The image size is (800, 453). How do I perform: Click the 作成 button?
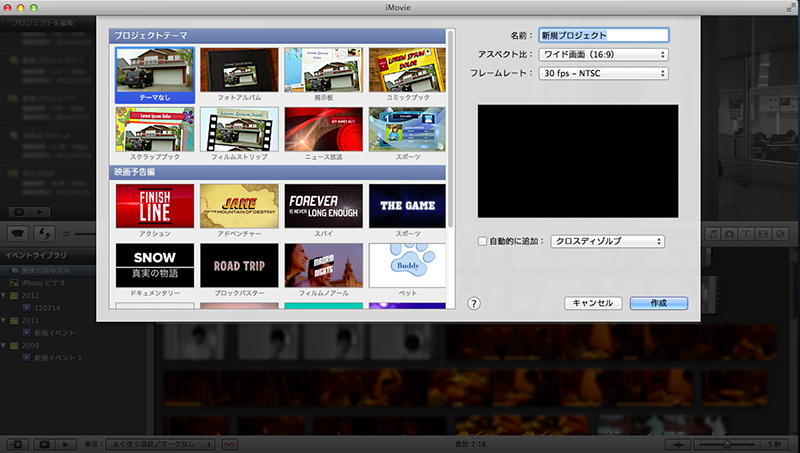tap(659, 303)
